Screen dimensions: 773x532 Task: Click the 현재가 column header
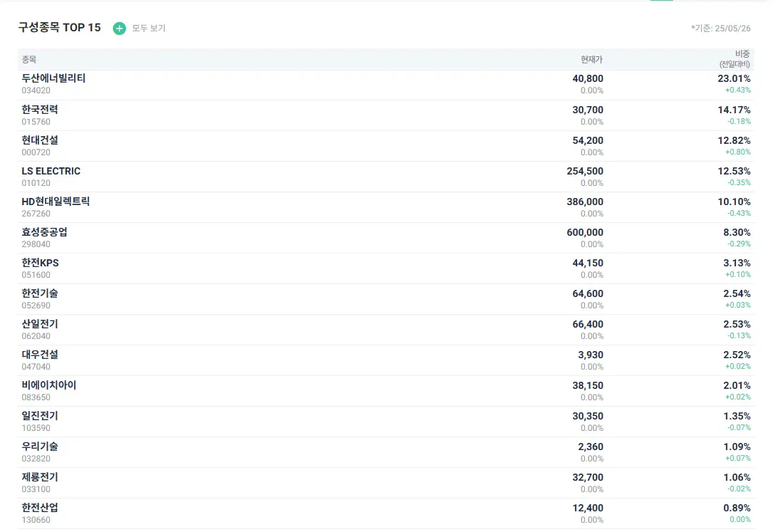591,60
